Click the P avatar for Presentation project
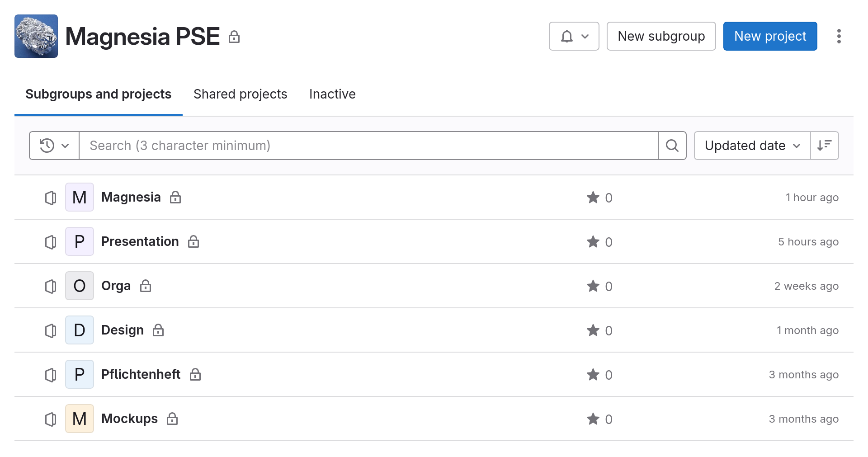868x457 pixels. coord(80,241)
